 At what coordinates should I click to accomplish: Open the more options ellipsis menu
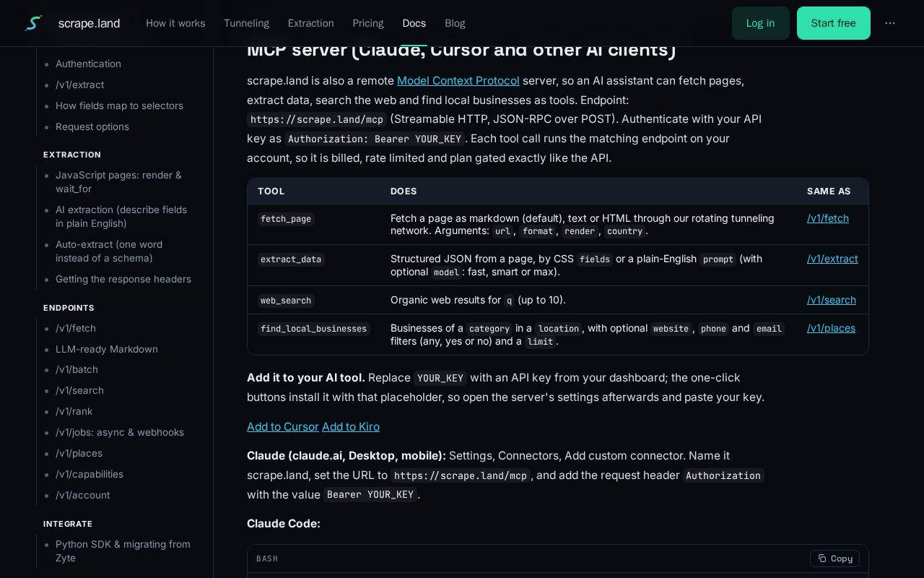coord(890,23)
